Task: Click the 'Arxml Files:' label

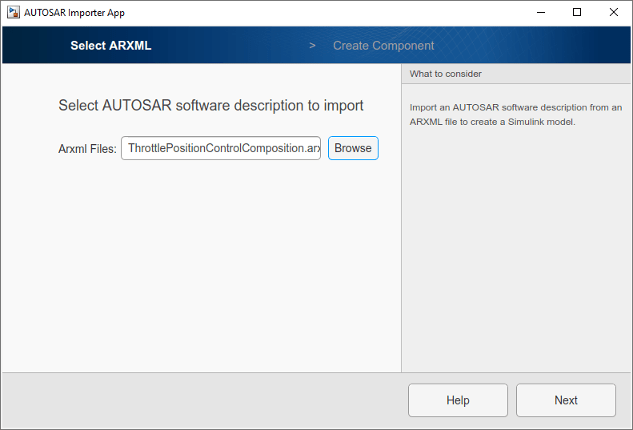Action: click(88, 149)
